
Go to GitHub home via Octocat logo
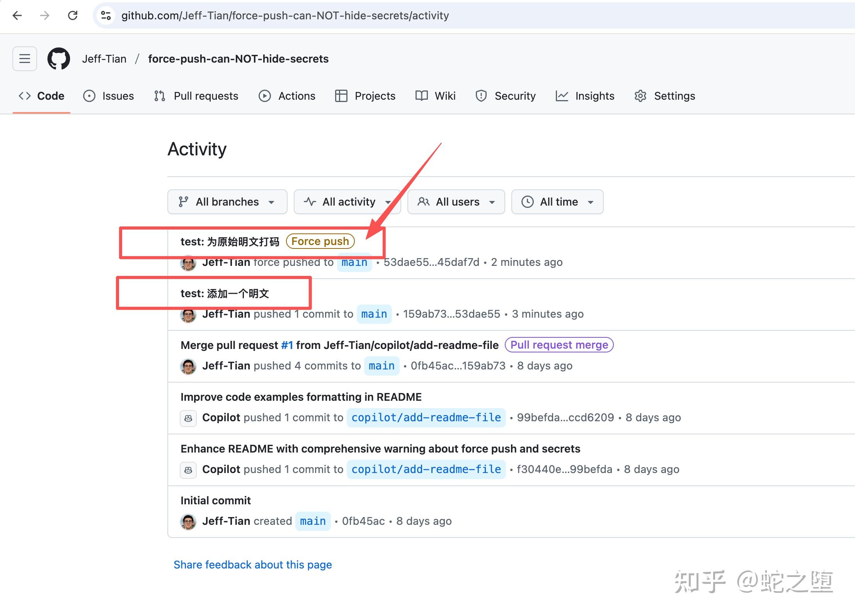click(x=59, y=59)
